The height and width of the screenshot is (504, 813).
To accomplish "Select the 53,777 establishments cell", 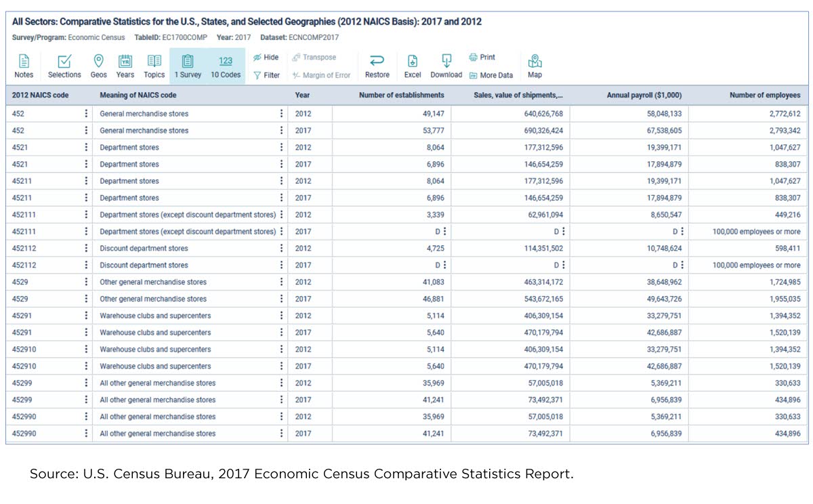I will 392,131.
